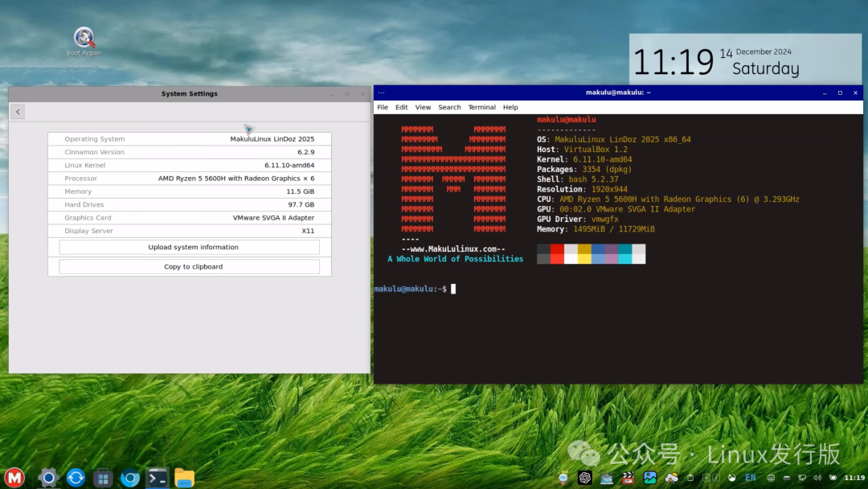Click Upload system information button

[190, 247]
